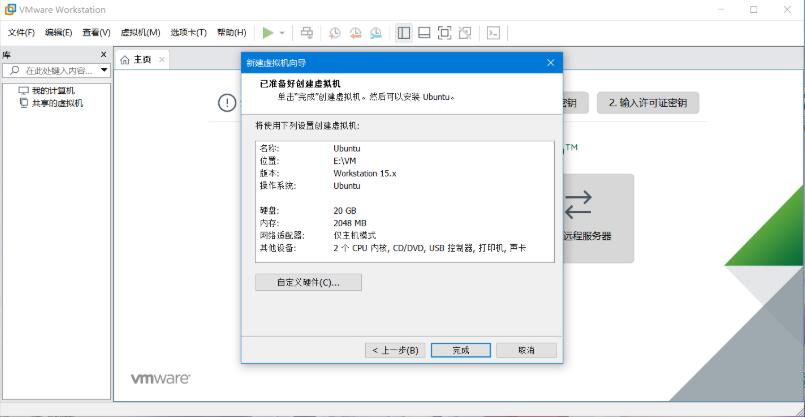Open the 查看(V) menu
The width and height of the screenshot is (805, 417).
pos(97,32)
